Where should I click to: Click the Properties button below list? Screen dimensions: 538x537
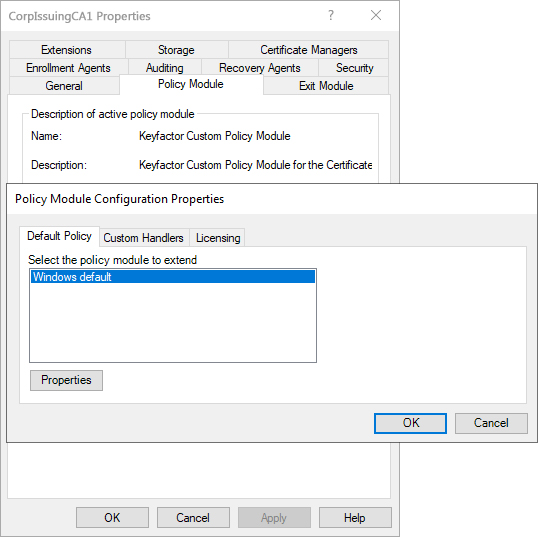pyautogui.click(x=66, y=380)
